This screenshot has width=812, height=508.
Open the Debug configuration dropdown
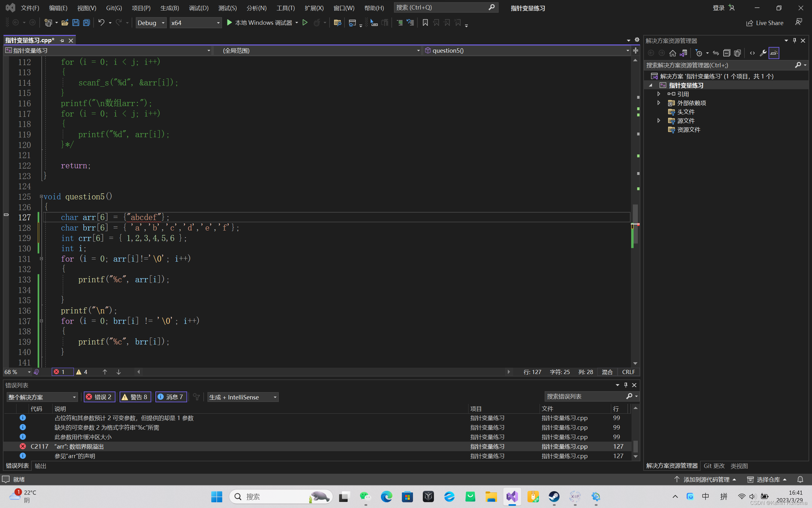(151, 23)
